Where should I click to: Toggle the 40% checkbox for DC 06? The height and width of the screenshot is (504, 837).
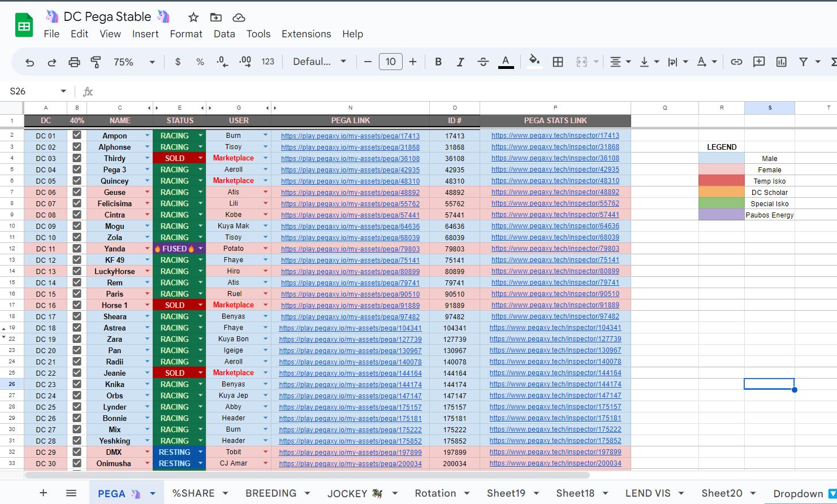click(x=77, y=192)
